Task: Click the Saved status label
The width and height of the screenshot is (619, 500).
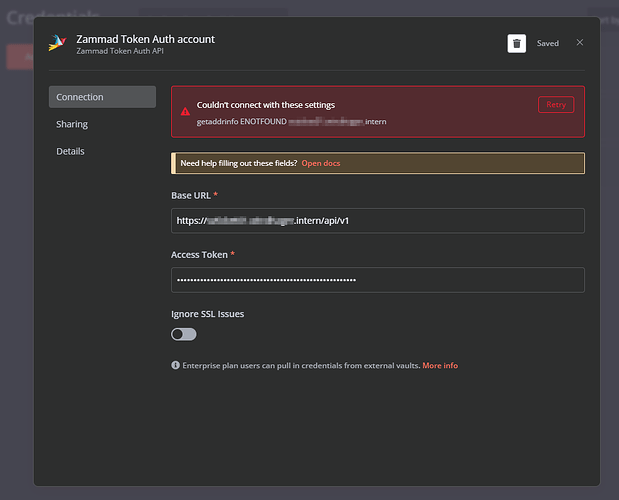Action: pyautogui.click(x=548, y=43)
